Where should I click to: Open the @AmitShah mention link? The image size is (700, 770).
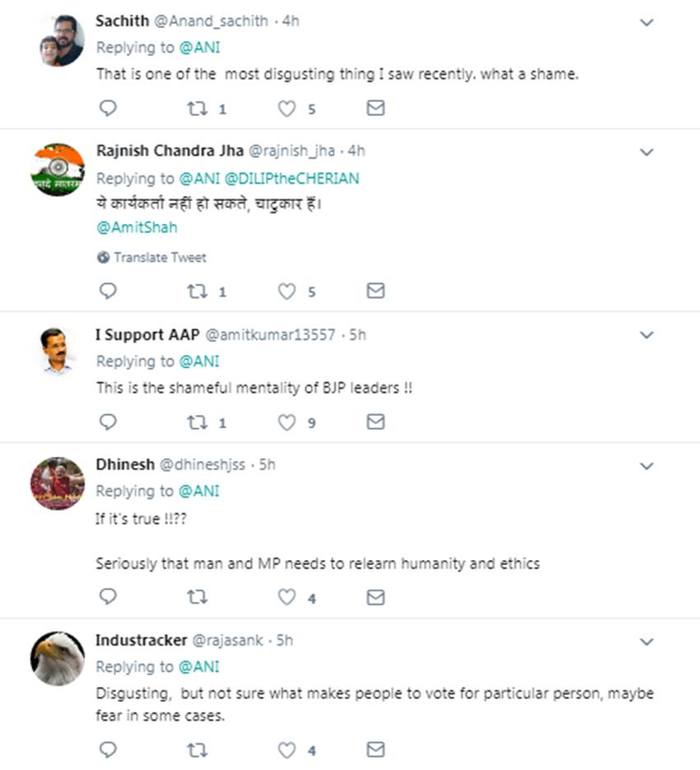pyautogui.click(x=137, y=227)
